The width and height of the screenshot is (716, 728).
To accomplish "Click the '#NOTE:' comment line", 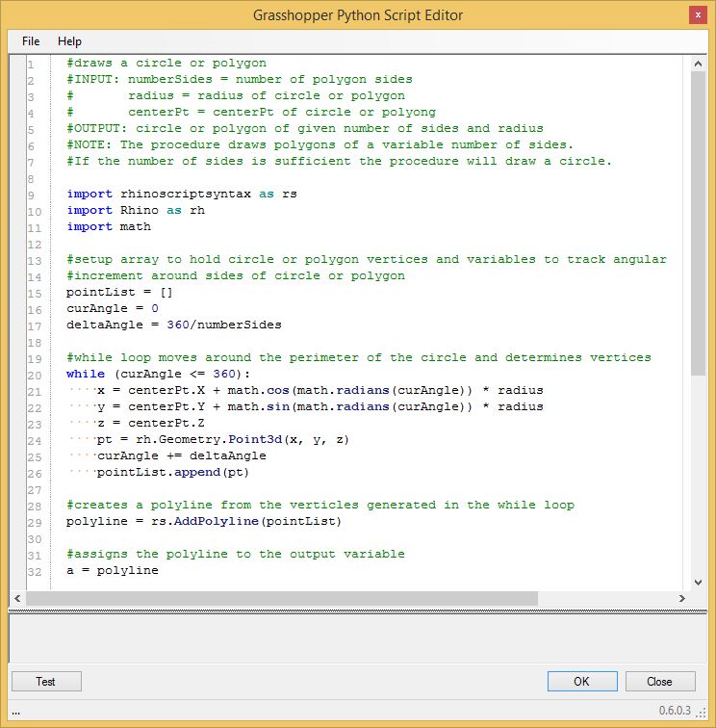I will click(320, 144).
